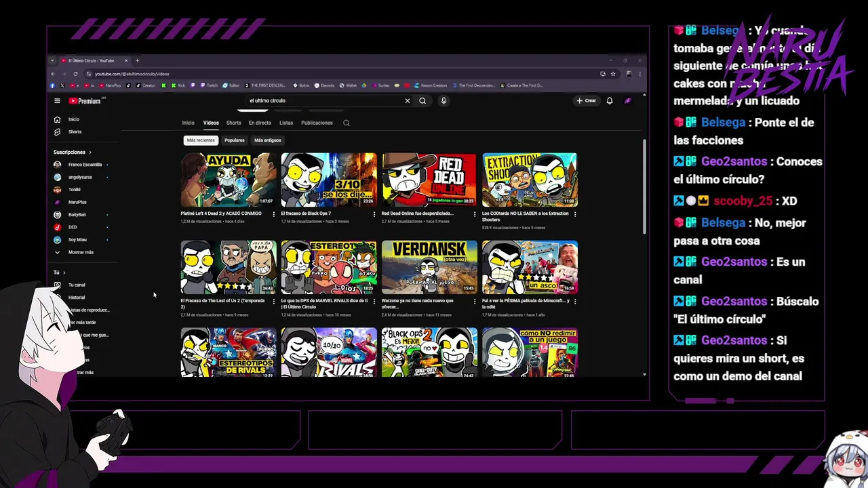Open the notifications bell
Viewport: 868px width, 488px height.
click(610, 101)
